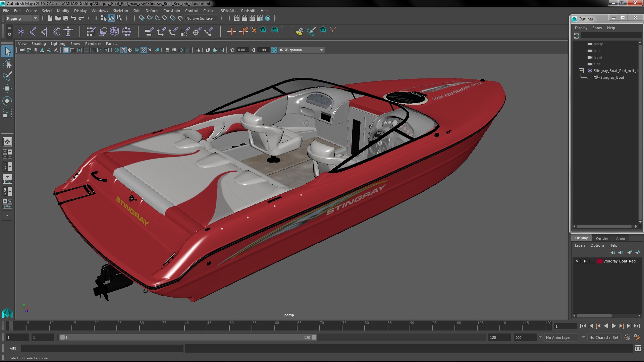Toggle smooth shade all viewport button

(x=123, y=50)
